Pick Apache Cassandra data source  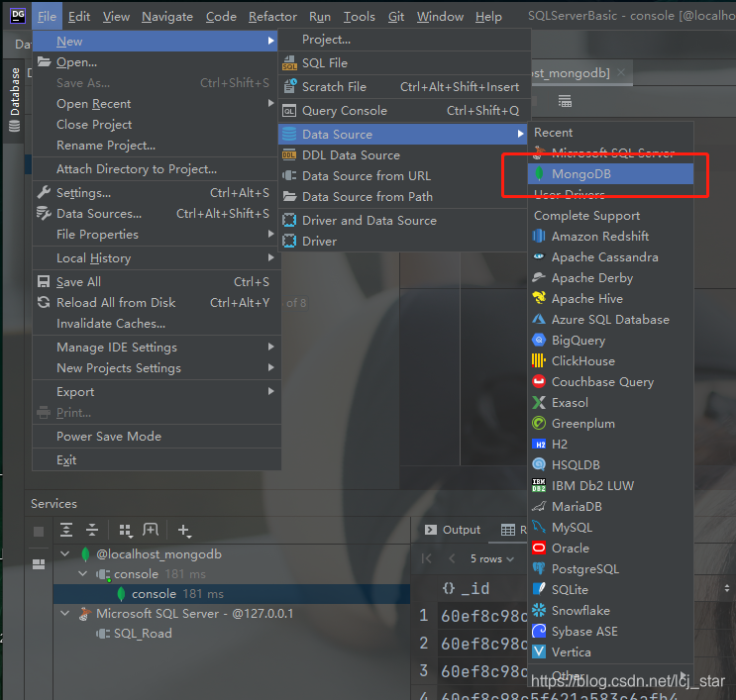click(610, 257)
